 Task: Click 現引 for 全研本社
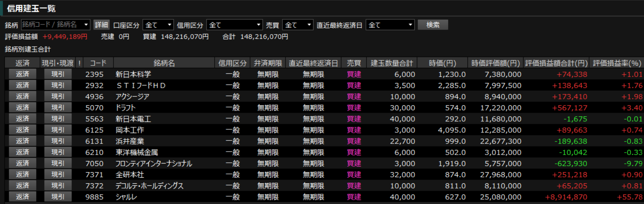coord(58,174)
